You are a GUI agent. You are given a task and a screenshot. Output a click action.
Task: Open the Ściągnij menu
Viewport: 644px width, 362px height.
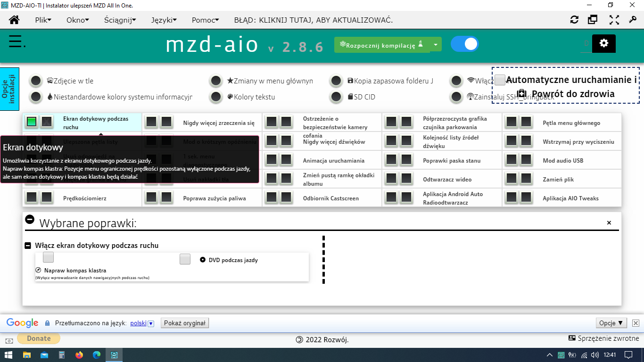120,20
